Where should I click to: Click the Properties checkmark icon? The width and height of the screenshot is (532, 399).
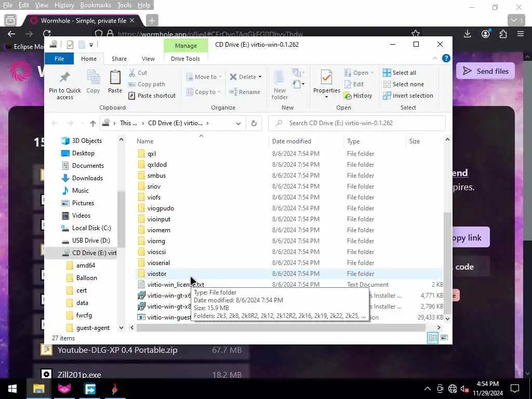[x=326, y=78]
